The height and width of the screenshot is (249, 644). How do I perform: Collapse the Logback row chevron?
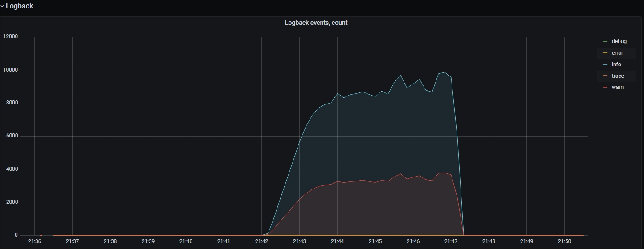[3, 6]
